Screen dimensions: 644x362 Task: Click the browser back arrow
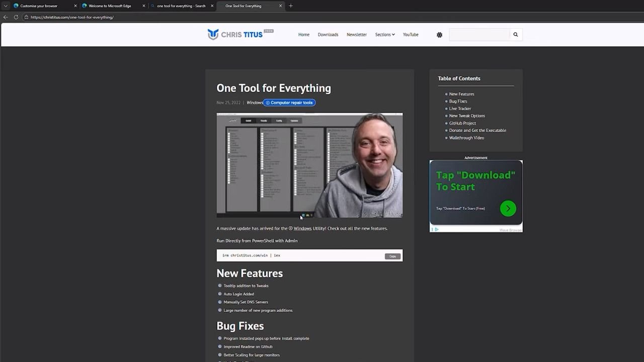pyautogui.click(x=6, y=17)
